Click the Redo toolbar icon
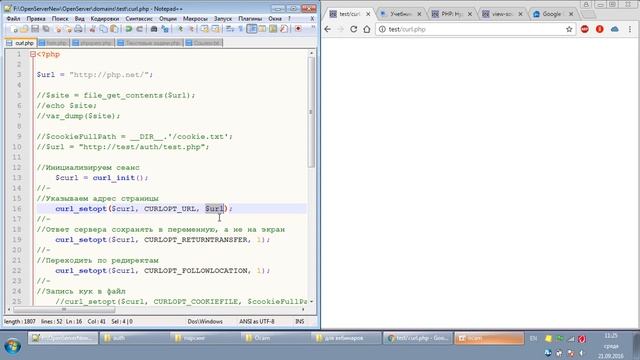Screen dimensions: 640x360 pyautogui.click(x=140, y=29)
